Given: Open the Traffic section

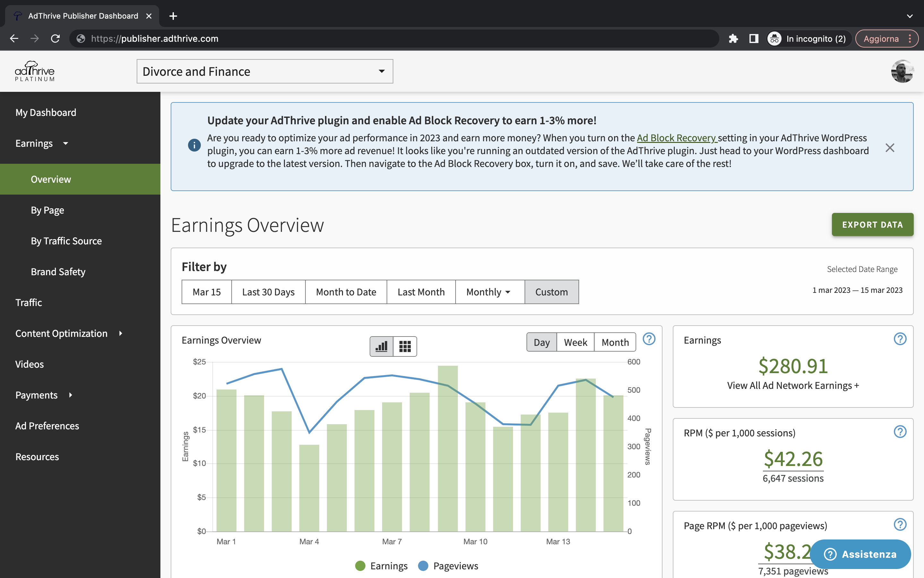Looking at the screenshot, I should [29, 302].
